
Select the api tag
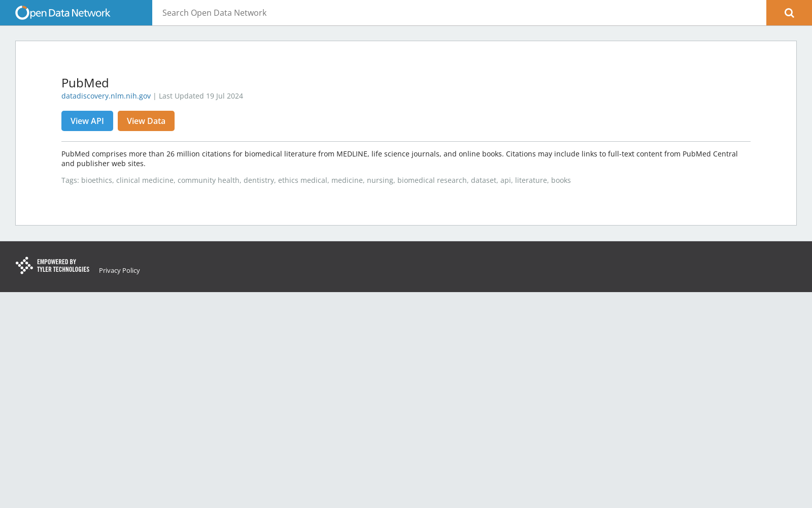505,180
